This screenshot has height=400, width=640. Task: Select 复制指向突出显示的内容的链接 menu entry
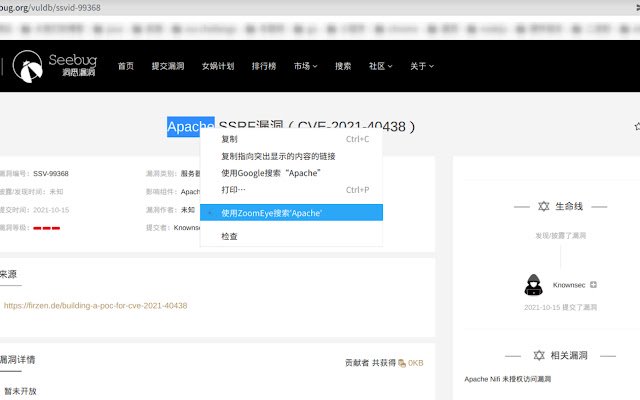[x=291, y=156]
